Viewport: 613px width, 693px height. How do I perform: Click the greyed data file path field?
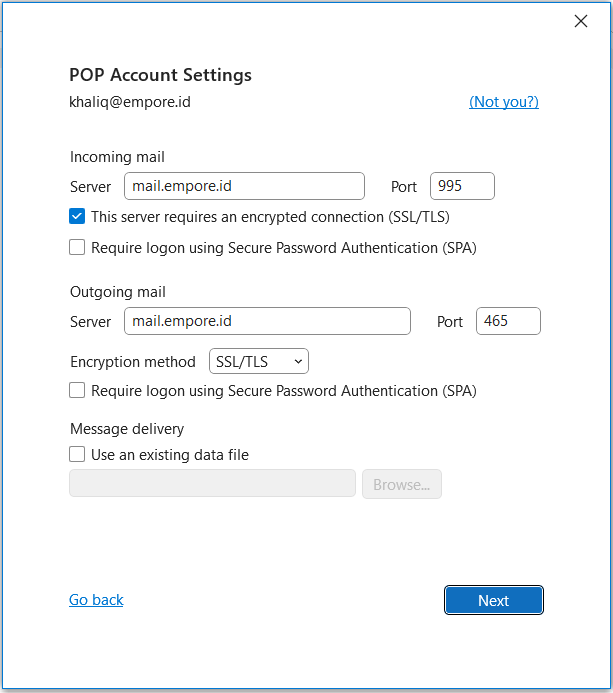click(213, 484)
